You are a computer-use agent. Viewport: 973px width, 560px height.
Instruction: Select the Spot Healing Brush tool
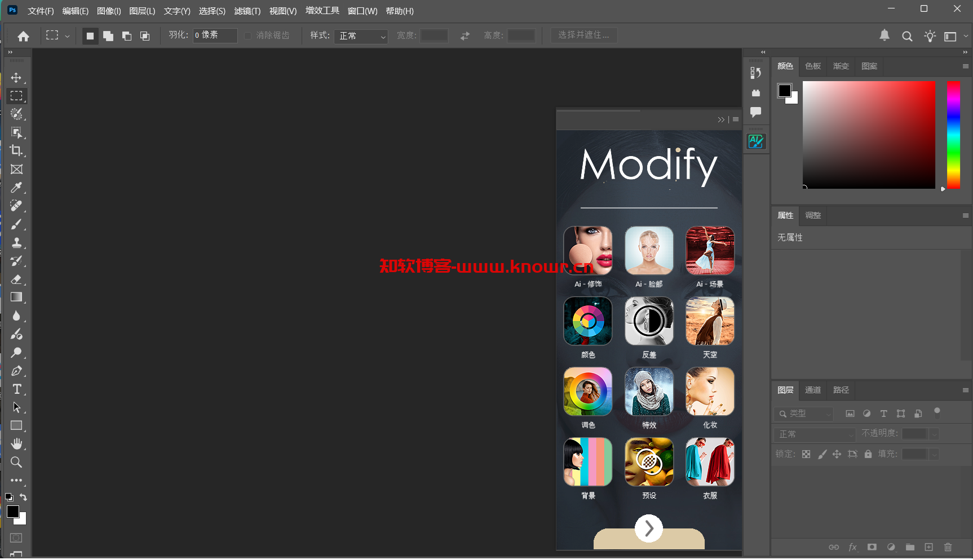tap(16, 206)
